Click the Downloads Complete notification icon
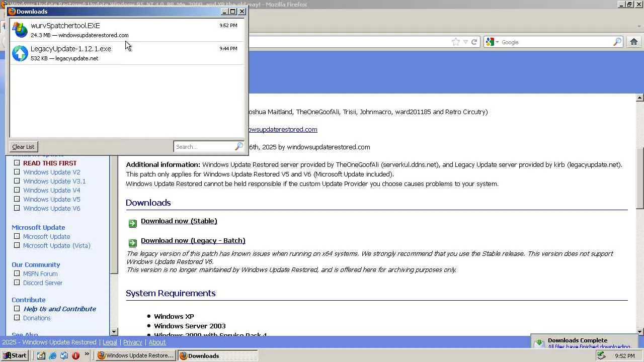Screen dimensions: 644x362 tap(539, 343)
